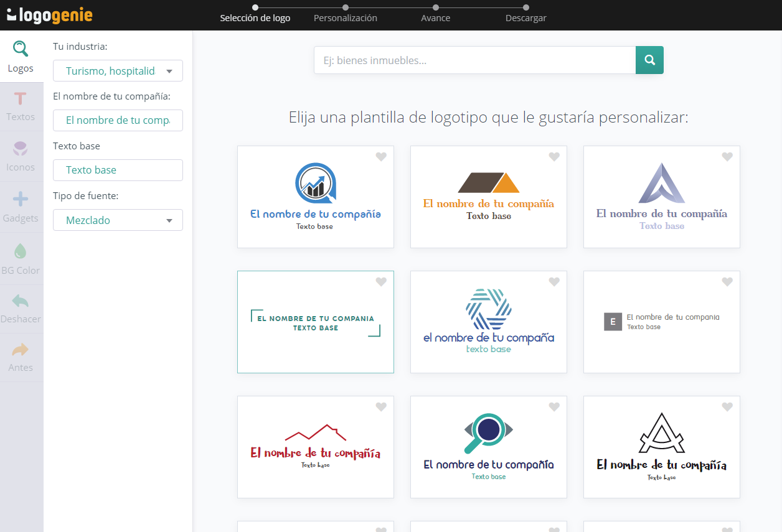This screenshot has height=532, width=782.
Task: Click the Antes redo arrow
Action: click(x=21, y=357)
